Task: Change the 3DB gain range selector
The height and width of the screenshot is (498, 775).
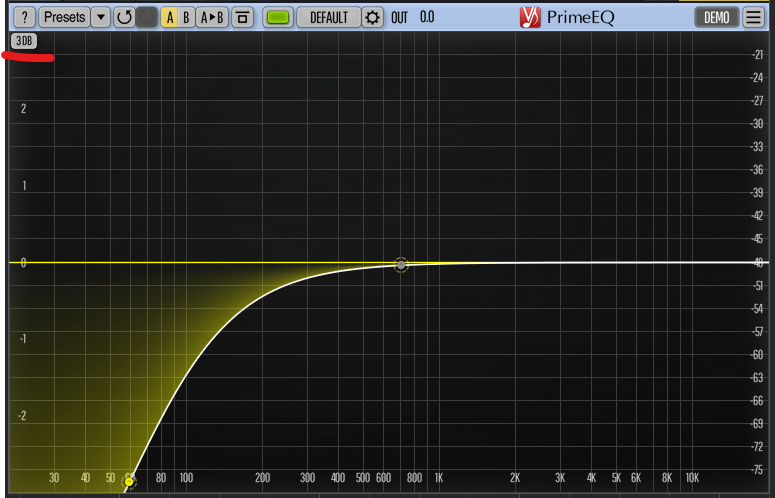Action: point(24,41)
